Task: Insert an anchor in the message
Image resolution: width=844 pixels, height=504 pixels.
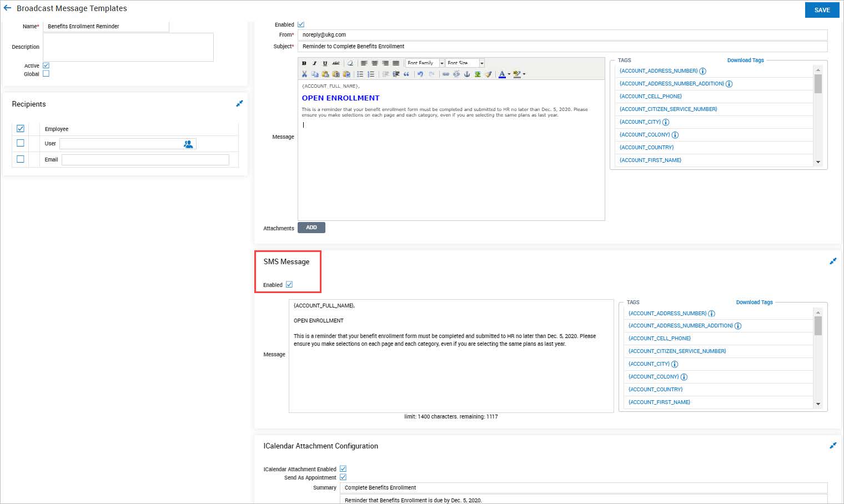Action: tap(466, 74)
